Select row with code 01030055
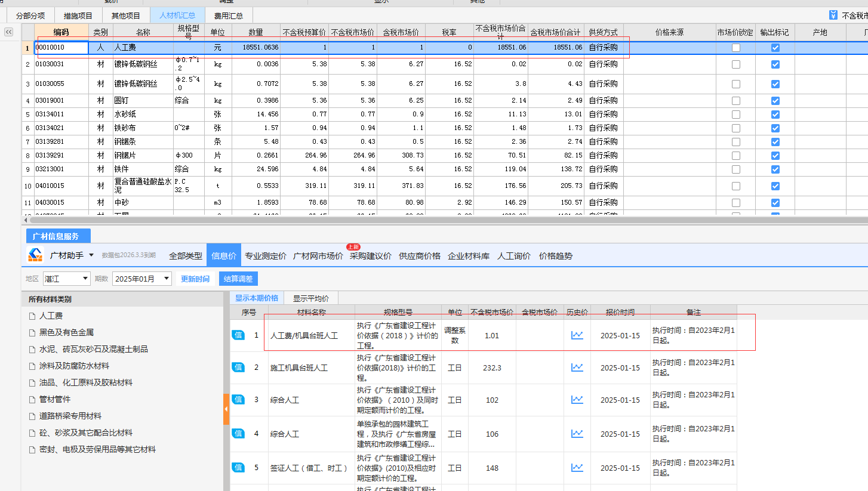 [444, 84]
